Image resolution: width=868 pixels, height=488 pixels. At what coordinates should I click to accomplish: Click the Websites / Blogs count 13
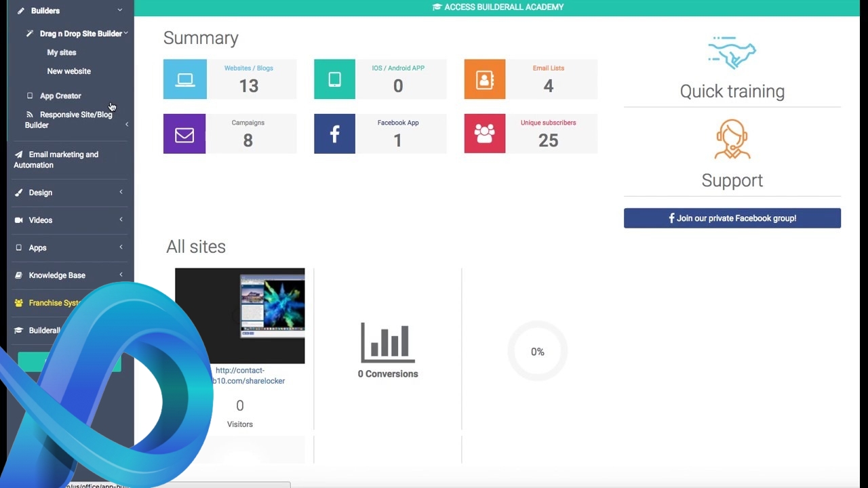(249, 86)
